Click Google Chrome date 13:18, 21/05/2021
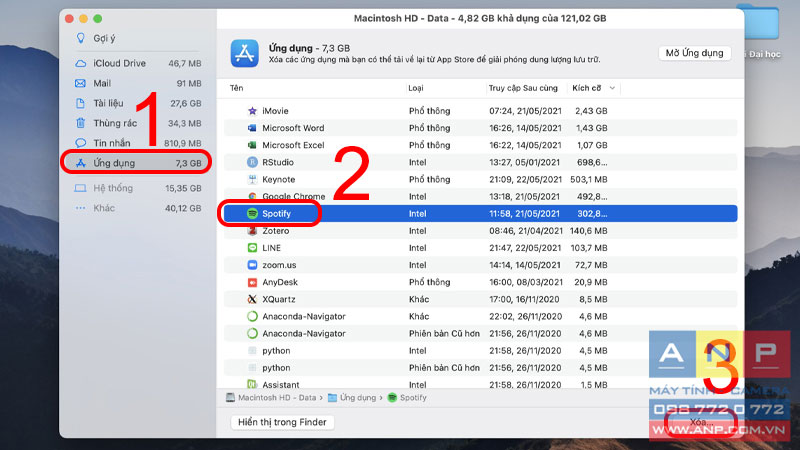 click(x=524, y=196)
